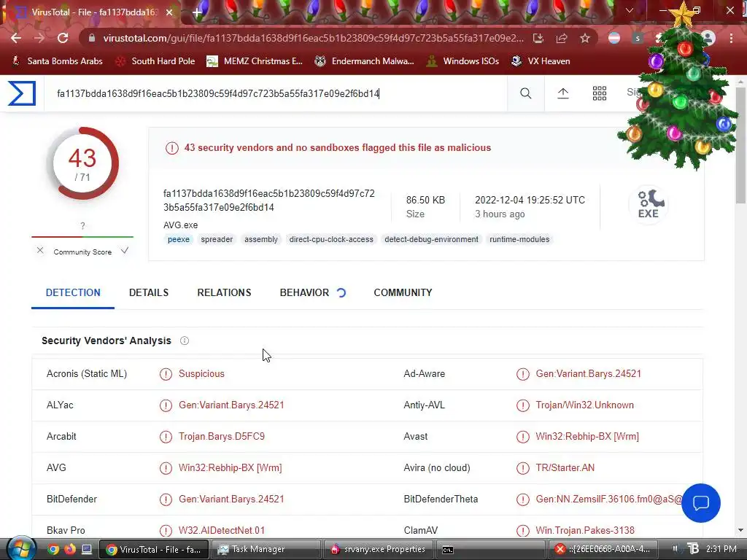Open a new browser tab
Image resolution: width=747 pixels, height=560 pixels.
click(x=197, y=12)
